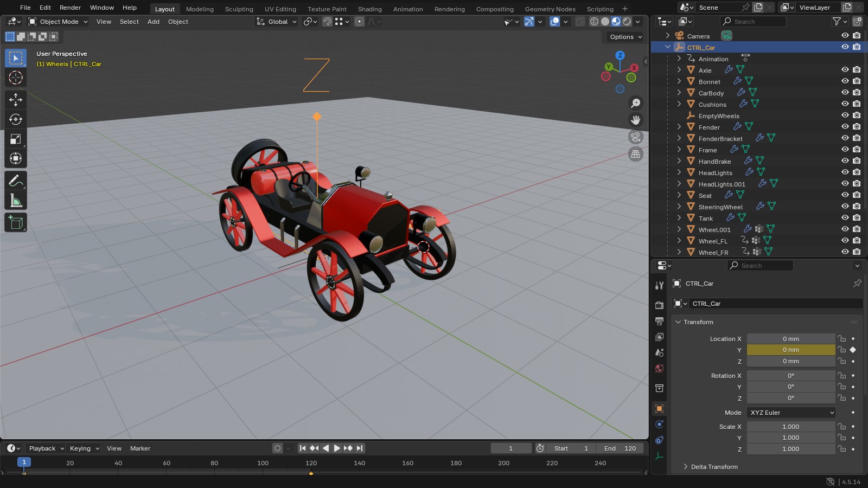Activate the Scale tool
The image size is (868, 488).
click(16, 139)
